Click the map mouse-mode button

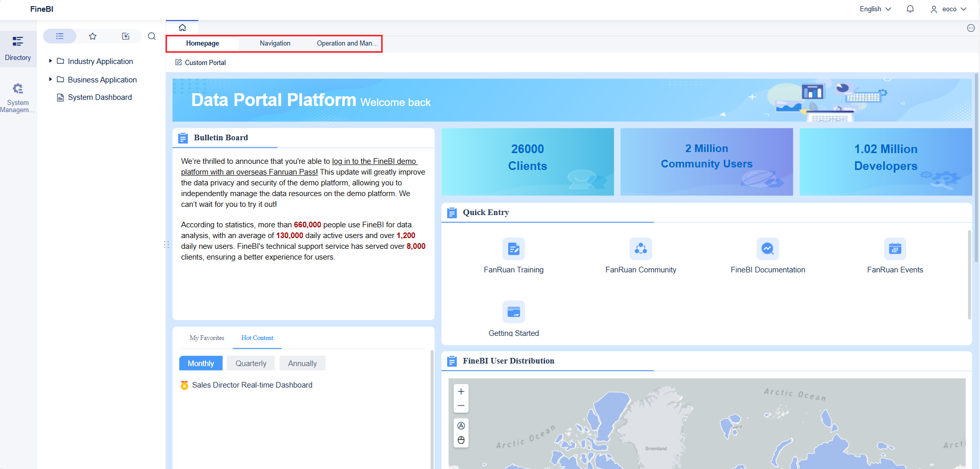click(x=461, y=440)
